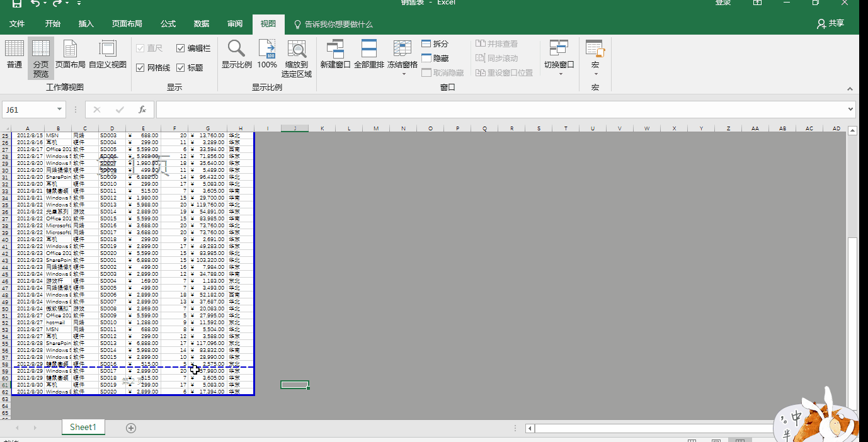Switch to the Formulas (公式) tab
The height and width of the screenshot is (442, 868).
click(168, 24)
